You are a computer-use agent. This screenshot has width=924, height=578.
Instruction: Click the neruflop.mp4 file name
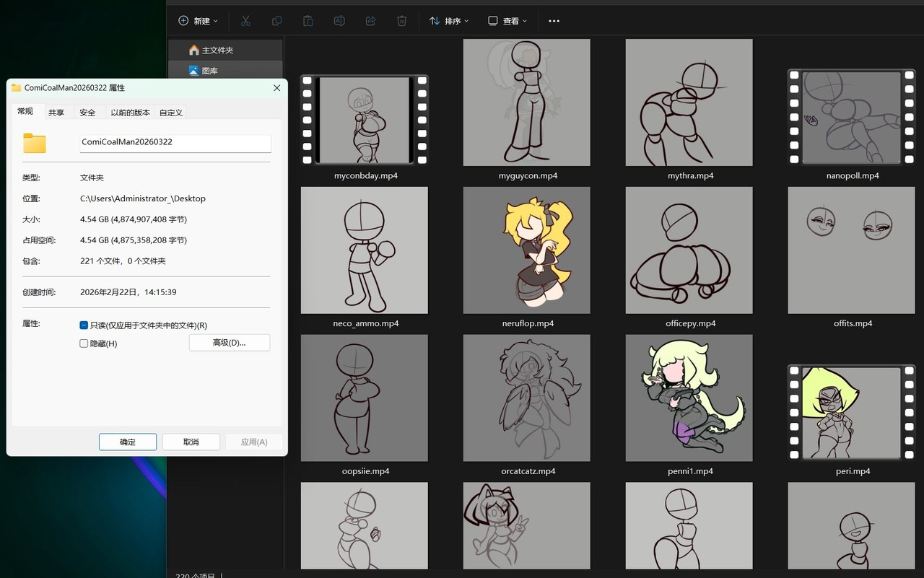(x=528, y=324)
